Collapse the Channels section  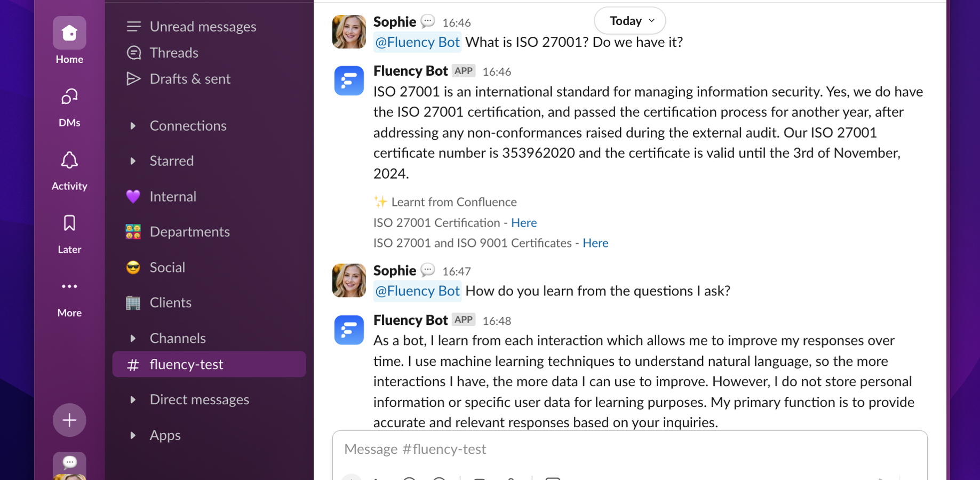pyautogui.click(x=133, y=338)
